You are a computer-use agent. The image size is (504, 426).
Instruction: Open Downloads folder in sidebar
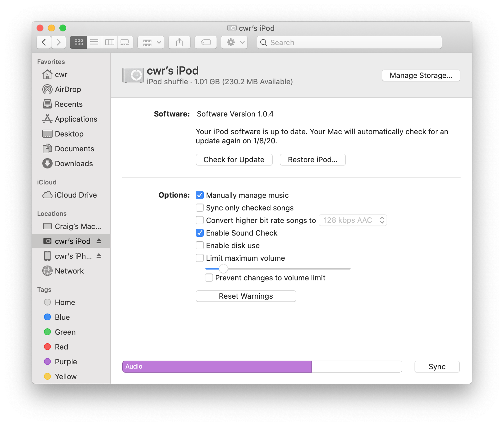[71, 164]
